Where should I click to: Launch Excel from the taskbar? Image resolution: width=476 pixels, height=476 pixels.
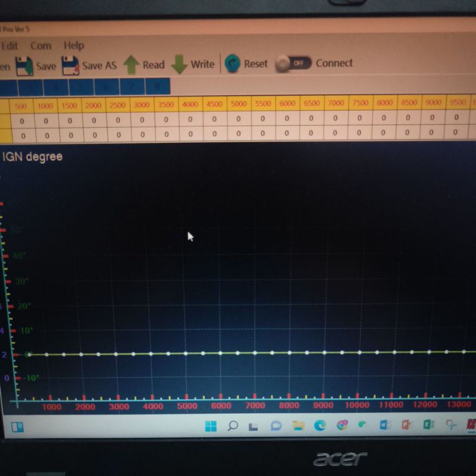428,424
